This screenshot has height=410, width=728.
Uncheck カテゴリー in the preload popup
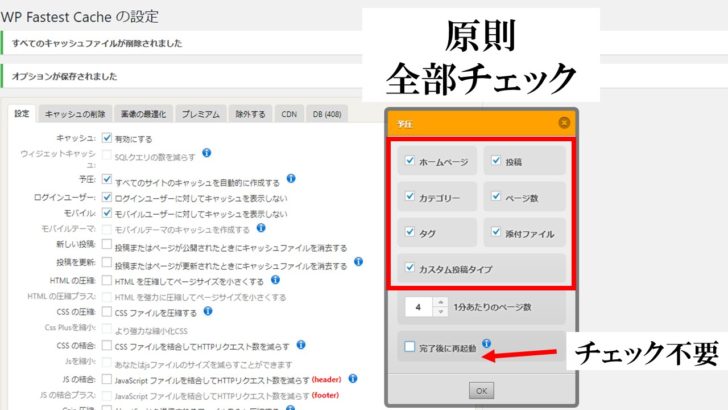point(410,196)
